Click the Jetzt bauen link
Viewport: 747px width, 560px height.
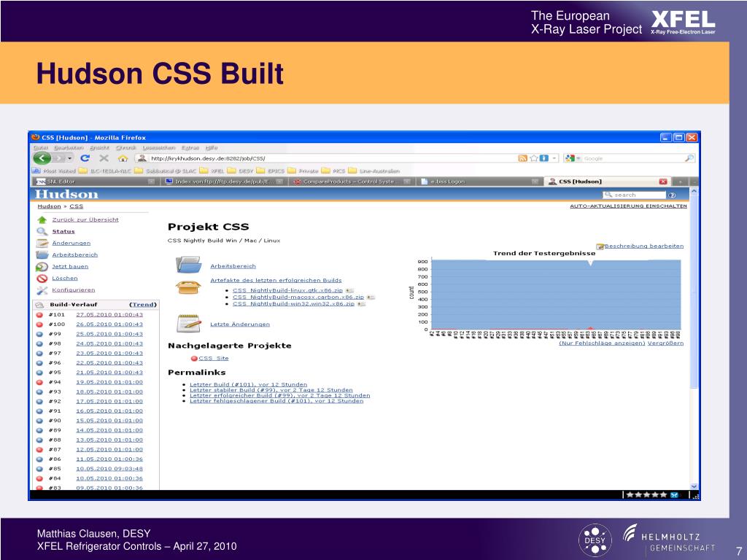pyautogui.click(x=70, y=267)
